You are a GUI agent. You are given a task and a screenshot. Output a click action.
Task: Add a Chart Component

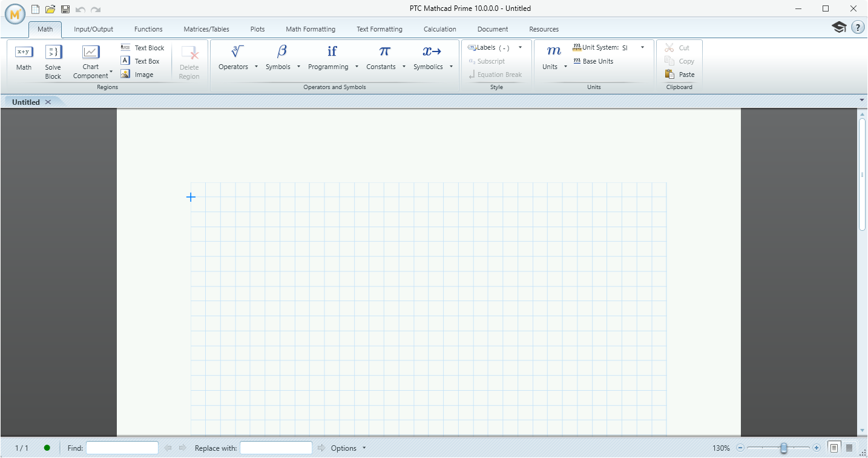click(x=90, y=59)
